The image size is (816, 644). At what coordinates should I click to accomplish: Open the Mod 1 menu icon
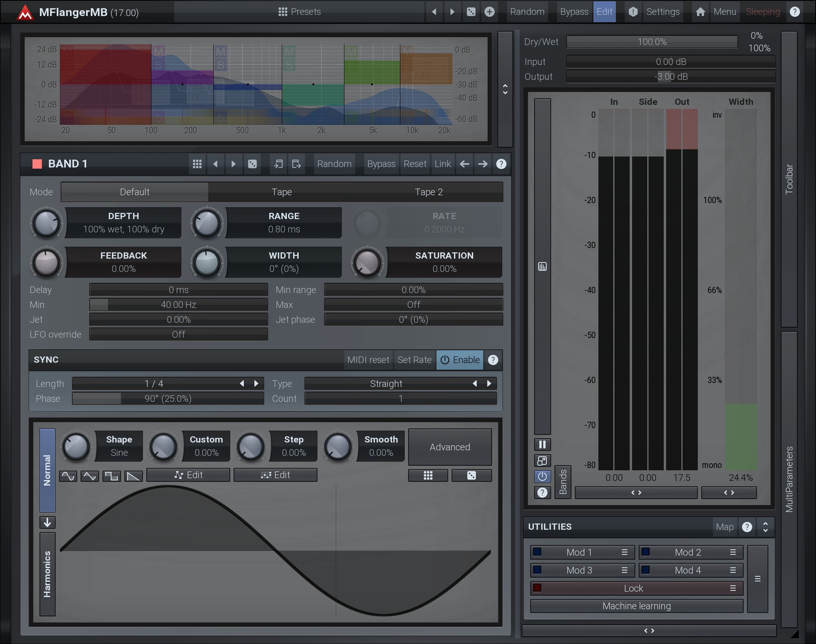pyautogui.click(x=625, y=552)
